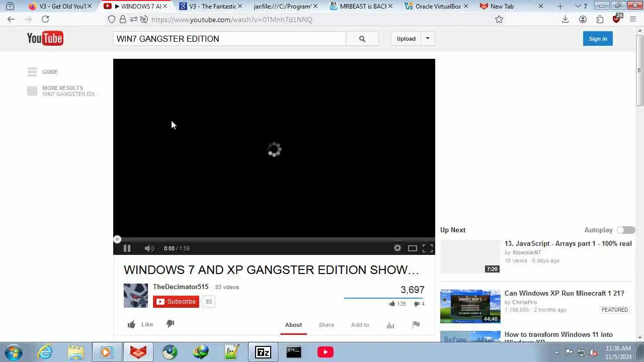Click the SlowsieNT channel name
This screenshot has height=362, width=644.
coord(527,252)
